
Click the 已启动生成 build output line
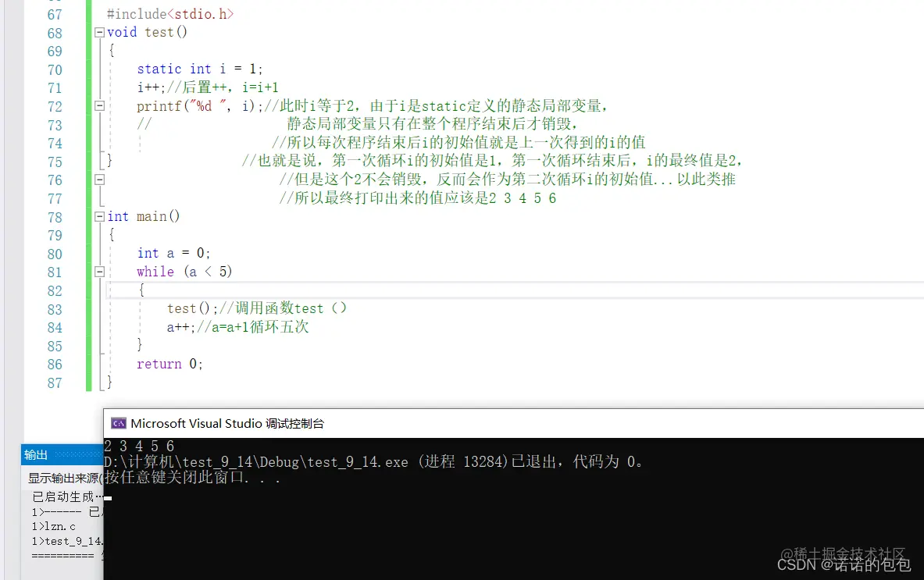67,497
